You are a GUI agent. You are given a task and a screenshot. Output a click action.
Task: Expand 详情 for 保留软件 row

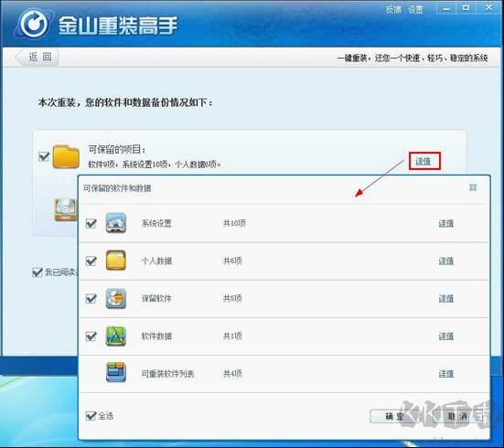tap(446, 299)
